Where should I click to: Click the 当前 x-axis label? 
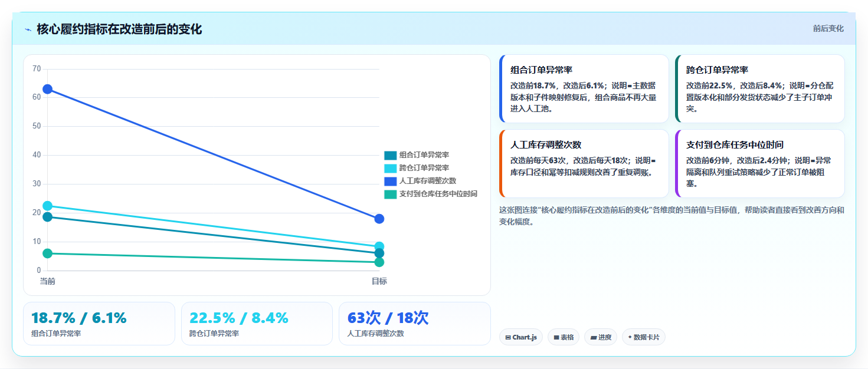[x=48, y=281]
